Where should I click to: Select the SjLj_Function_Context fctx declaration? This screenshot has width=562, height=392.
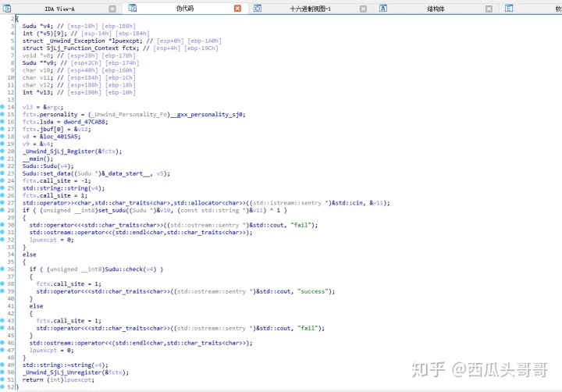coord(120,48)
